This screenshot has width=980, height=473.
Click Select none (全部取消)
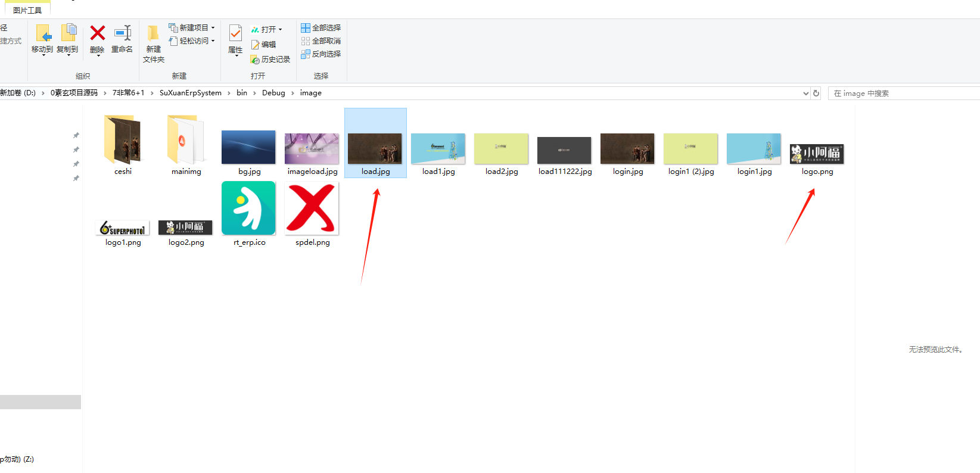321,41
